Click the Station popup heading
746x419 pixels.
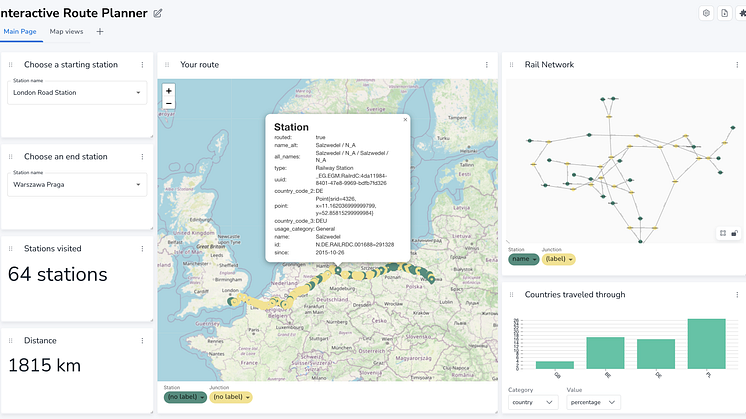coord(291,127)
